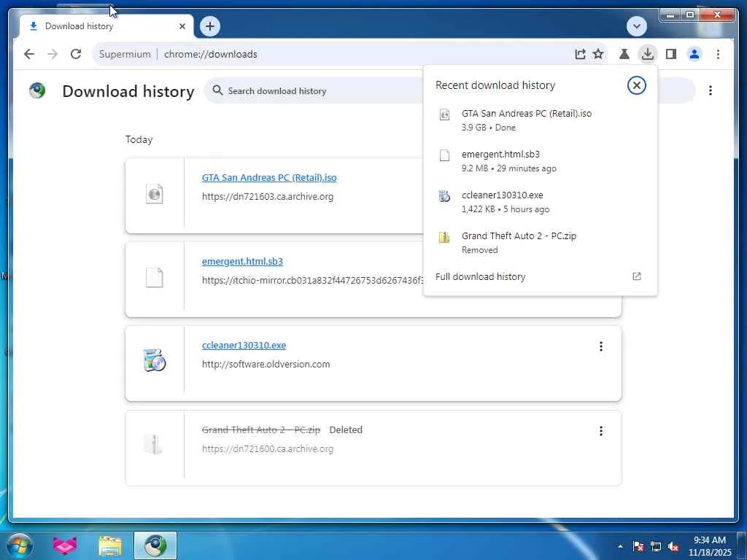Select Grand Theft Auto 2 - PC.zip in popup

pos(541,243)
